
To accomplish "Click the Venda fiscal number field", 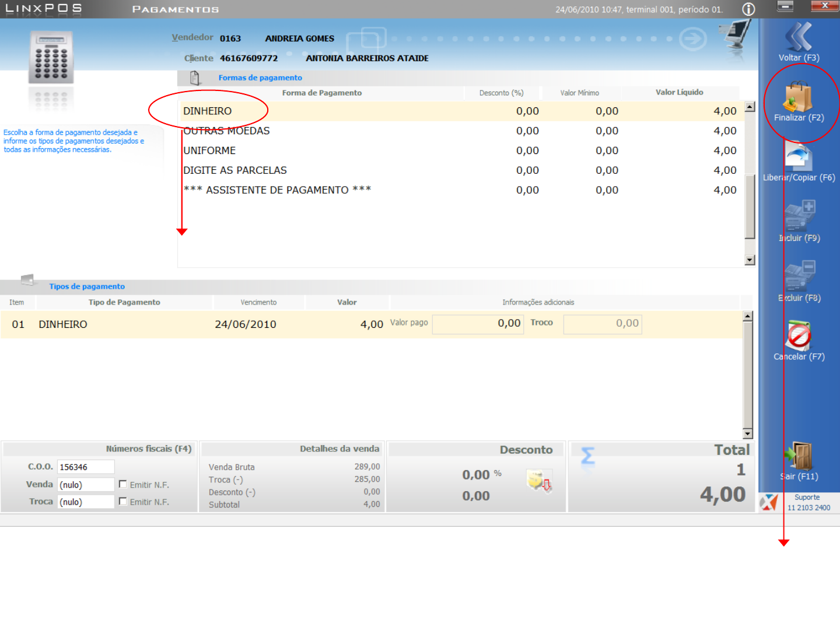I will 86,484.
